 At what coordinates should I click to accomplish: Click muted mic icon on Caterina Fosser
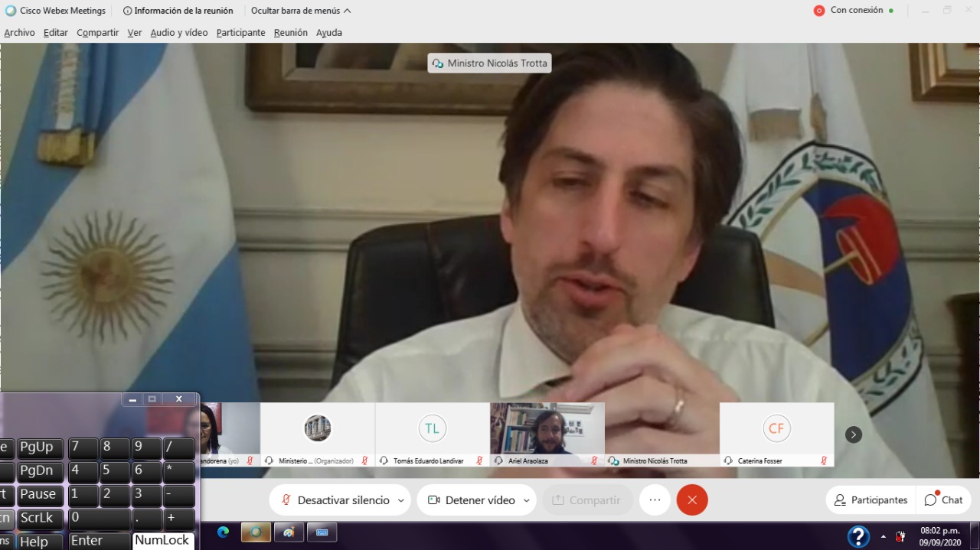click(x=824, y=461)
